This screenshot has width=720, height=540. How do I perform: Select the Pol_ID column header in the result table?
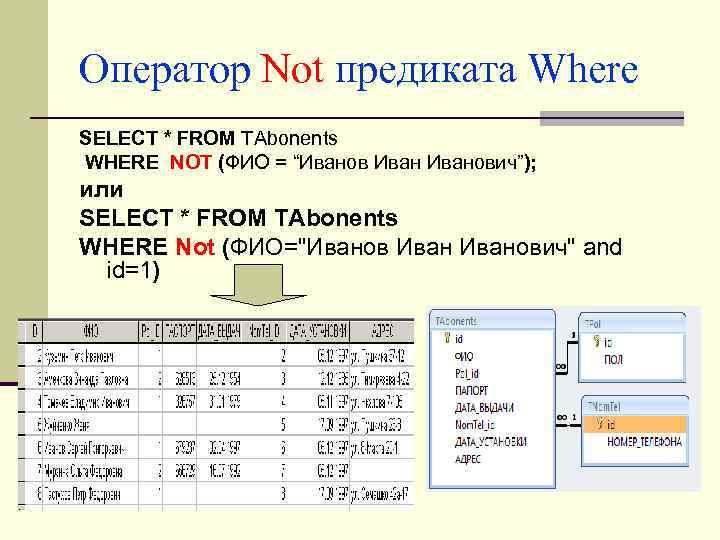point(151,331)
